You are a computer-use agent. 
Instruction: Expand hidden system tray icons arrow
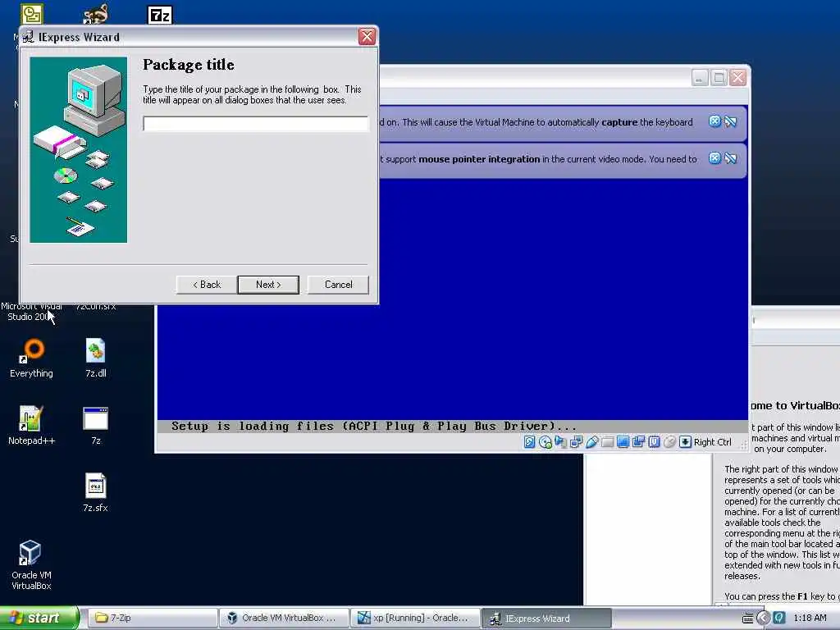[x=763, y=619]
